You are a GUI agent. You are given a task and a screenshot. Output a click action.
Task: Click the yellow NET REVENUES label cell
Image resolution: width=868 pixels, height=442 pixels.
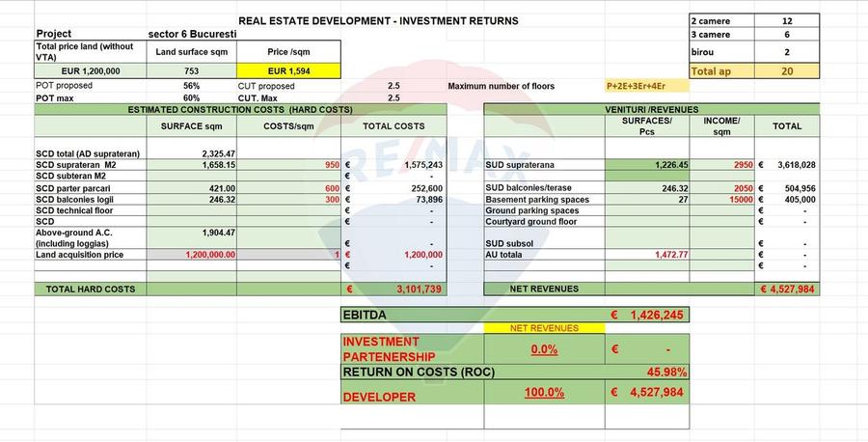tap(544, 328)
